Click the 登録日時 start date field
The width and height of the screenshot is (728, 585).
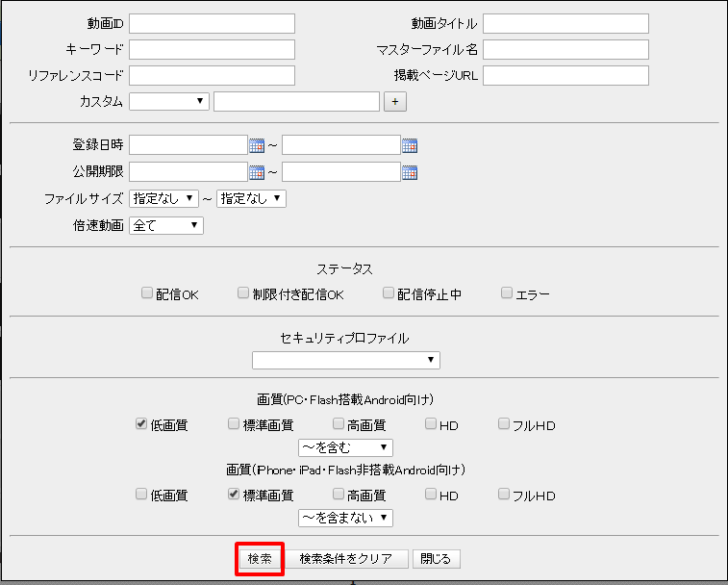[188, 145]
